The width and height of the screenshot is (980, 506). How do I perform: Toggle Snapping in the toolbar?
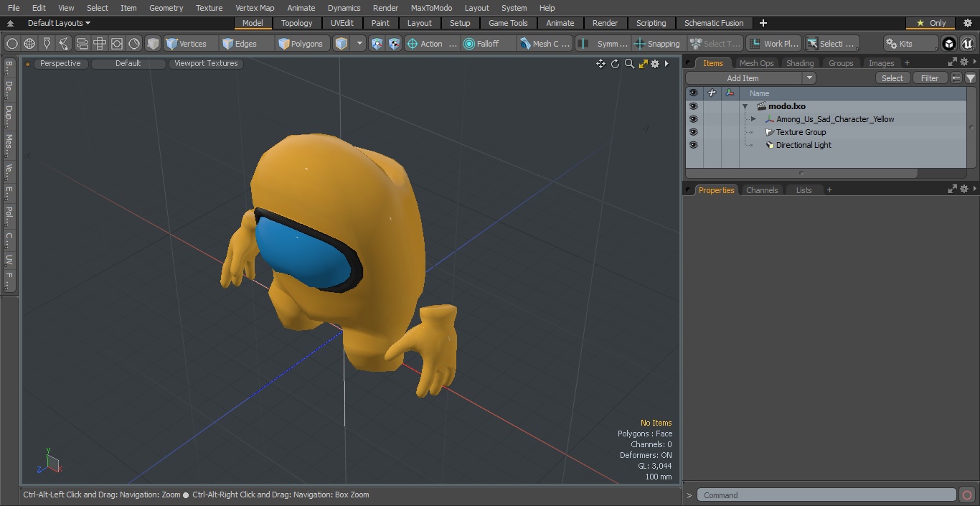(656, 44)
